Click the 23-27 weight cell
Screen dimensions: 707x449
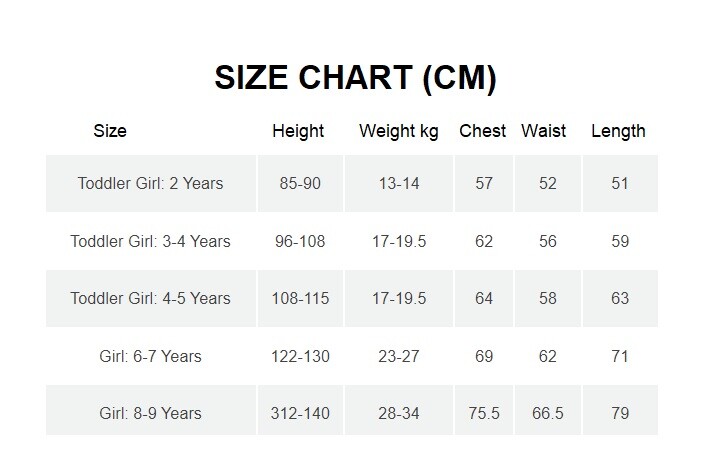400,356
